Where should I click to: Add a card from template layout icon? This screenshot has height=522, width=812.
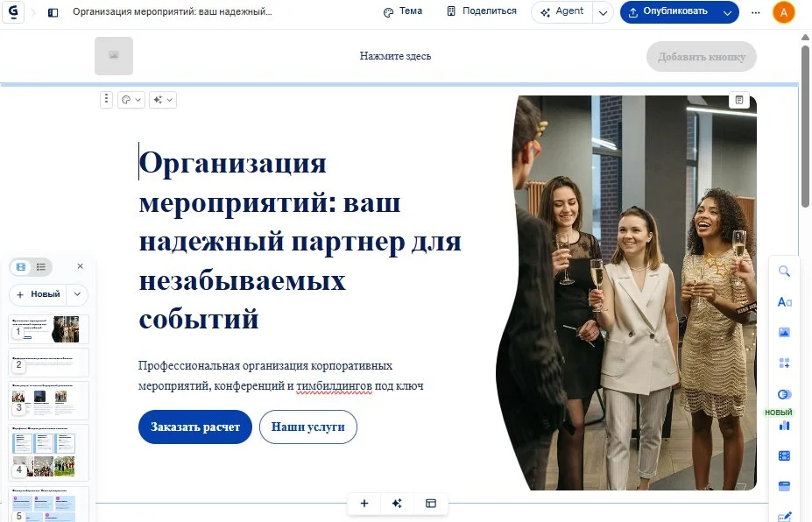(x=430, y=504)
